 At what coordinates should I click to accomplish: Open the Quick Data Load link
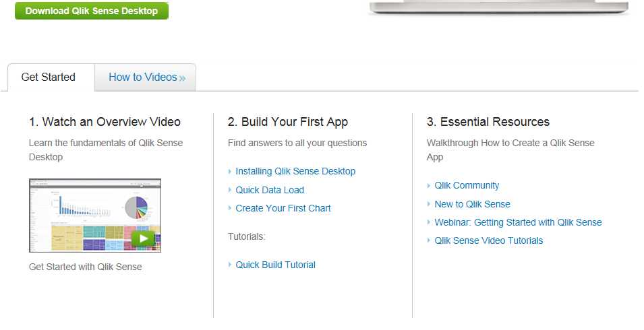[x=270, y=190]
